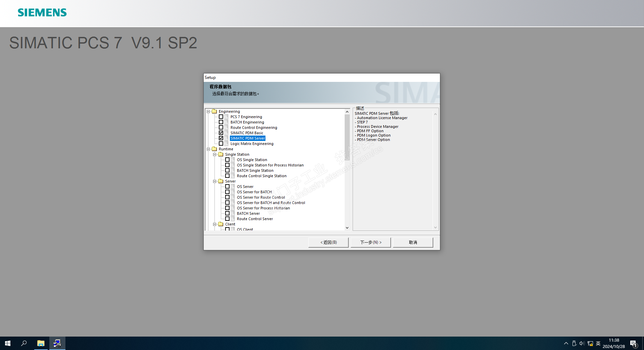Click the package tree scrollbar down arrow
644x350 pixels.
point(347,228)
